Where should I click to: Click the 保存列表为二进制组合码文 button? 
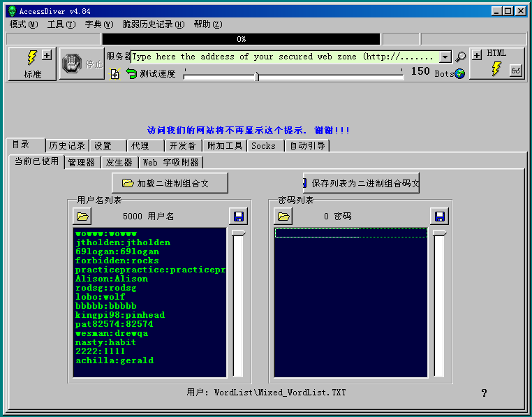pos(361,183)
